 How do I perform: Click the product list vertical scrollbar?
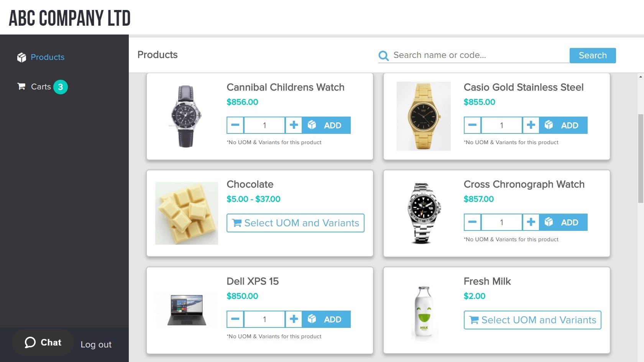click(641, 158)
